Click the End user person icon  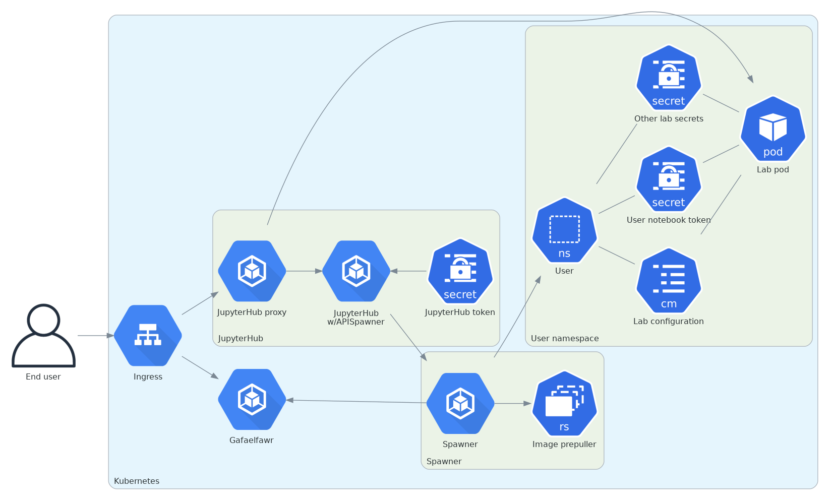(x=43, y=336)
